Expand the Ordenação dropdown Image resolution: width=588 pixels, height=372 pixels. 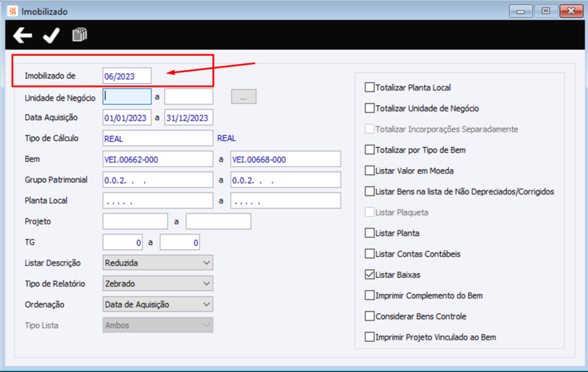click(158, 304)
